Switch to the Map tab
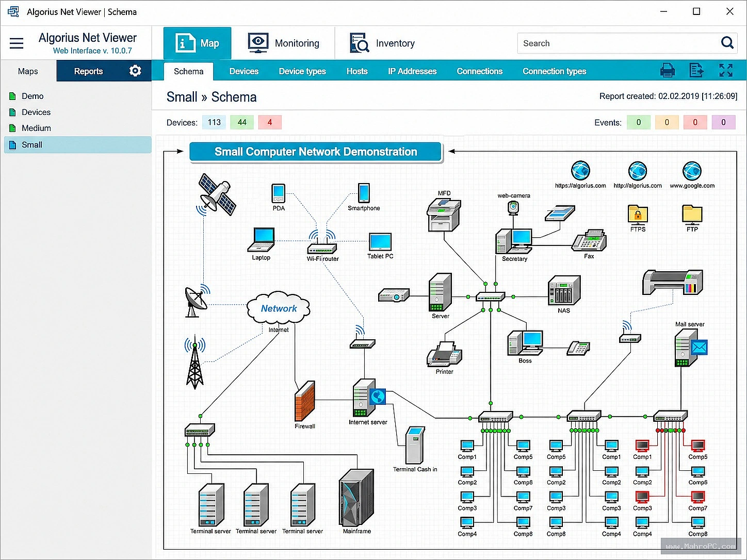This screenshot has width=747, height=560. point(197,43)
